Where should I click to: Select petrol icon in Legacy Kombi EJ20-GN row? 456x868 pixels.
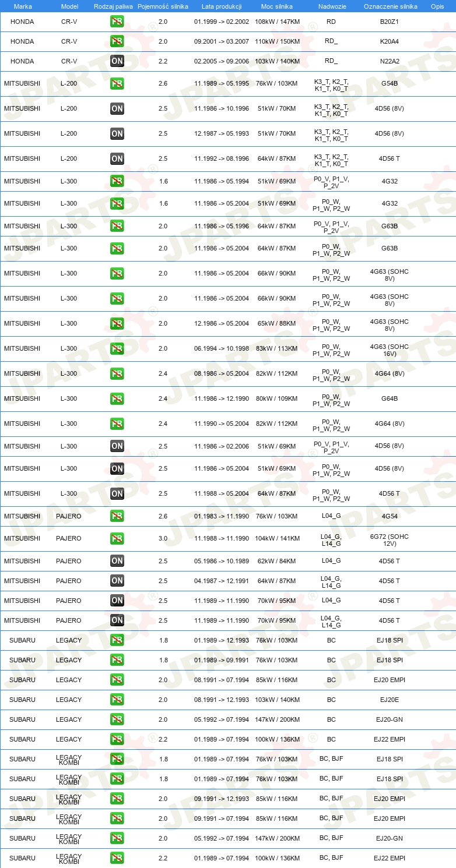(x=117, y=838)
